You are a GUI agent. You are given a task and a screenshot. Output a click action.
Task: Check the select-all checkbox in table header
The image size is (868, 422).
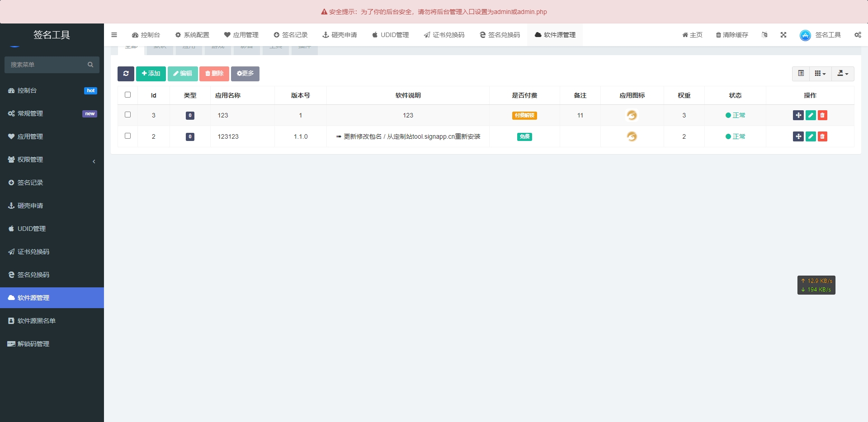[127, 95]
